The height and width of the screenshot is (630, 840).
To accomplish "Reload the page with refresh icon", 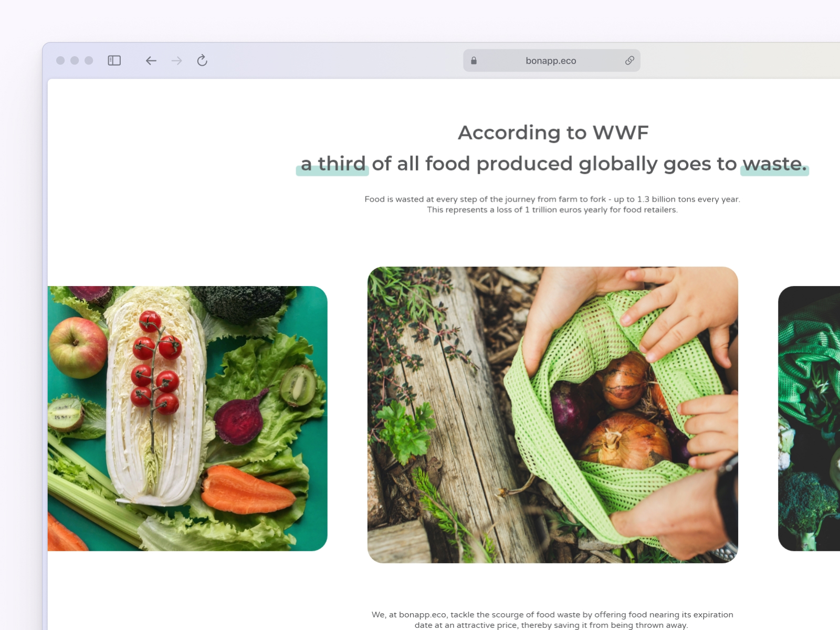I will [202, 60].
